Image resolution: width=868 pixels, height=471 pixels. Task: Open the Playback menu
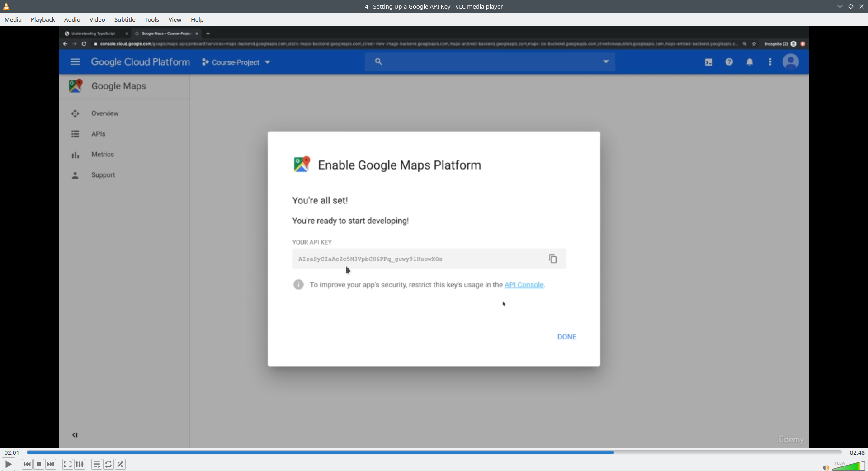(x=43, y=19)
